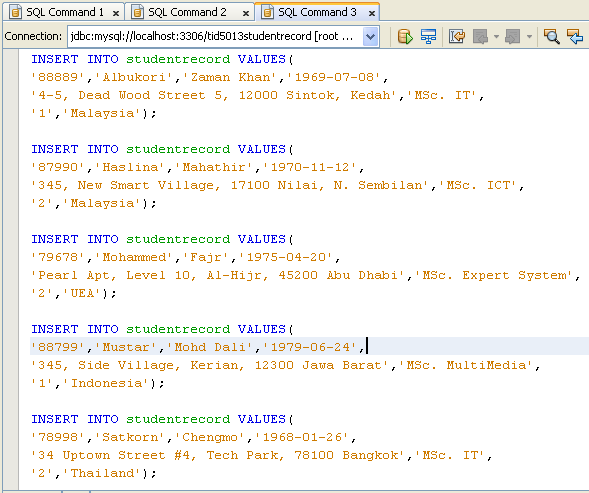Click the date '1979-06-24'
Screen dimensions: 589x493
(310, 347)
